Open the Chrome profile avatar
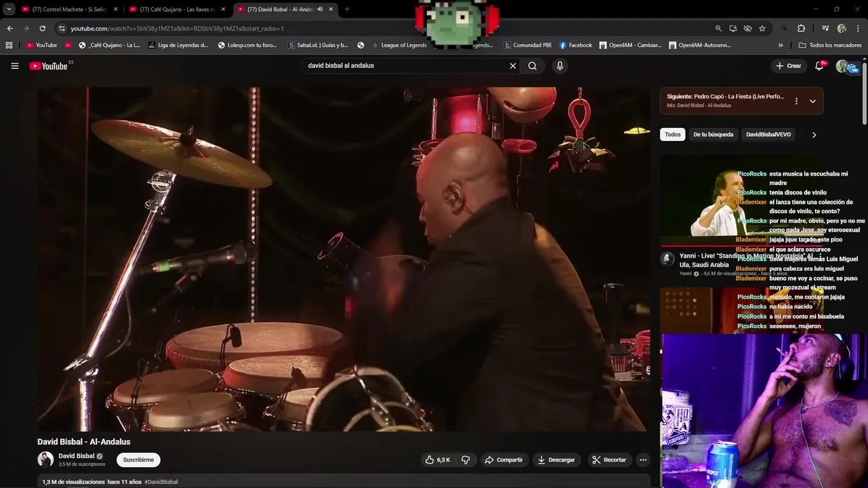Image resolution: width=868 pixels, height=488 pixels. (x=842, y=28)
